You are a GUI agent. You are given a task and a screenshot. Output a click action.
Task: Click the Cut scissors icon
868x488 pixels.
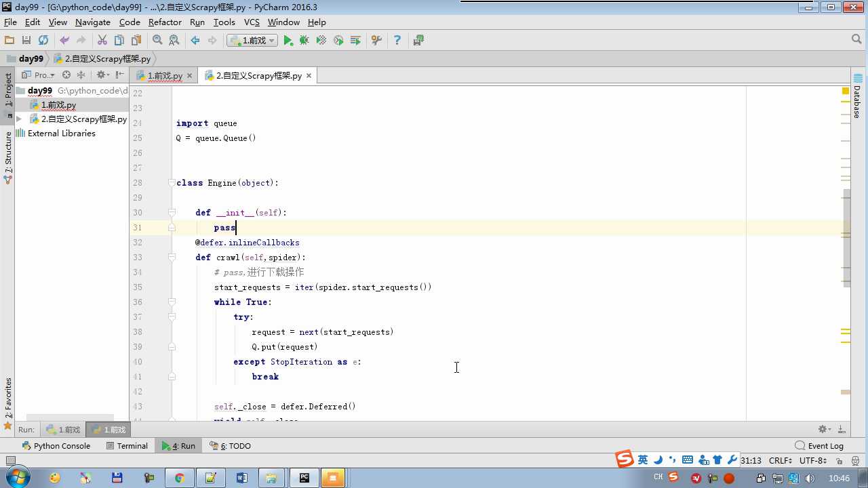[x=102, y=41]
